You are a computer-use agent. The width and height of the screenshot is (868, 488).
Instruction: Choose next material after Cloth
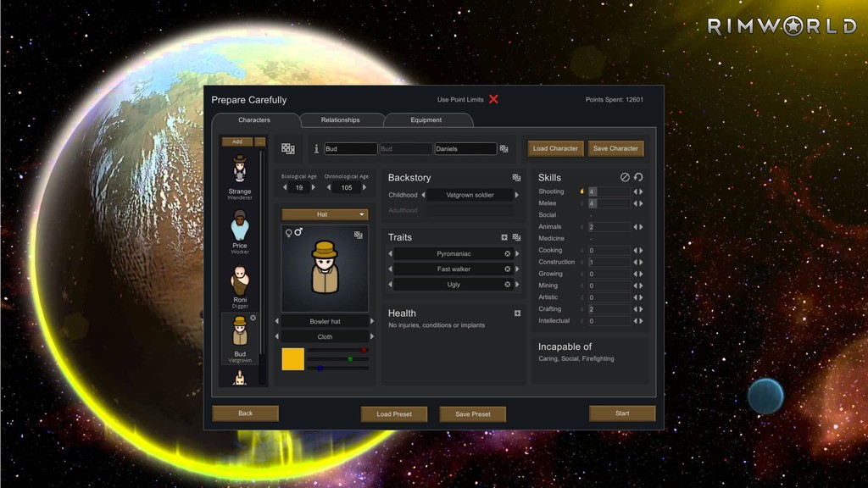(x=372, y=336)
